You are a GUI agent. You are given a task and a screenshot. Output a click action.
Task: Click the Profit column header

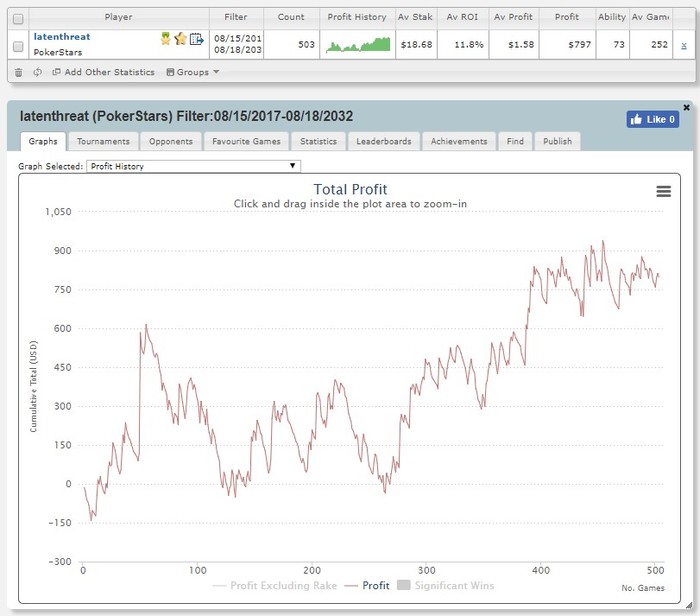pyautogui.click(x=567, y=17)
